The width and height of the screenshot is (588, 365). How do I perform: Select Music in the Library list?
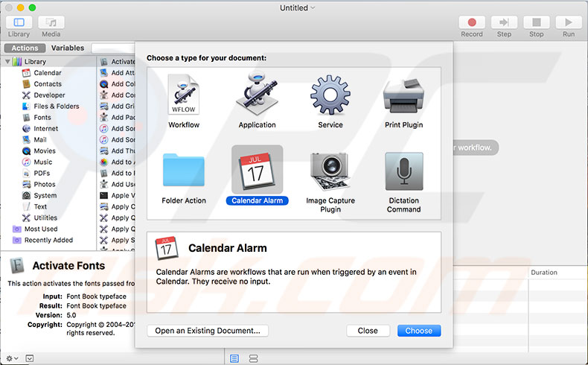pos(42,162)
